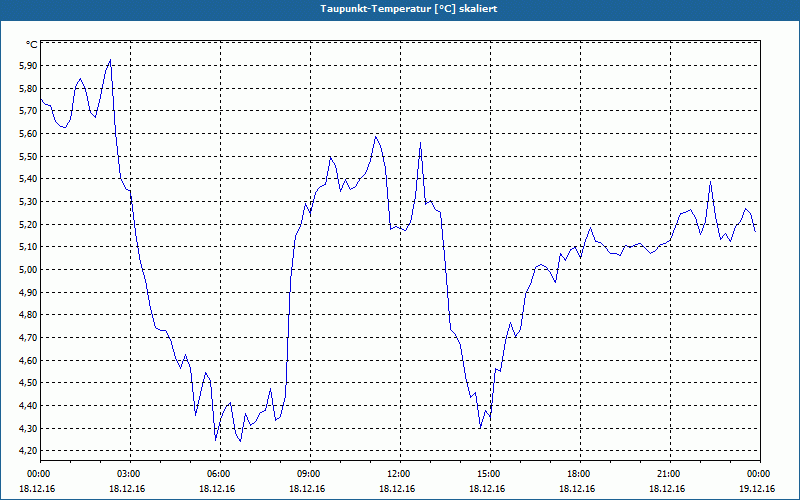Select the 19.12.16 date label
This screenshot has height=500, width=800.
click(x=758, y=489)
